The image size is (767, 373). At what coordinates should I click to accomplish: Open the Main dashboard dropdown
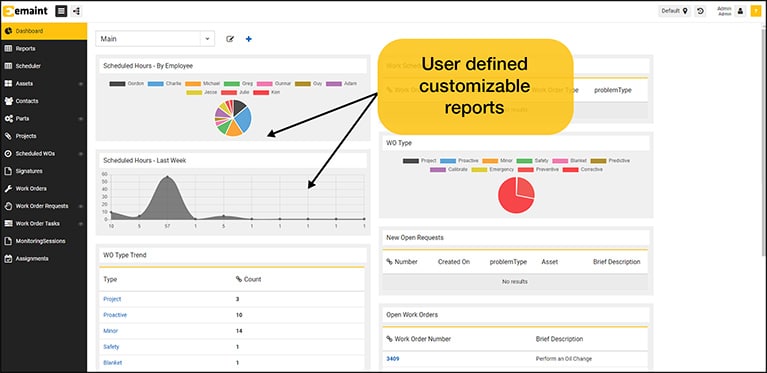click(155, 39)
